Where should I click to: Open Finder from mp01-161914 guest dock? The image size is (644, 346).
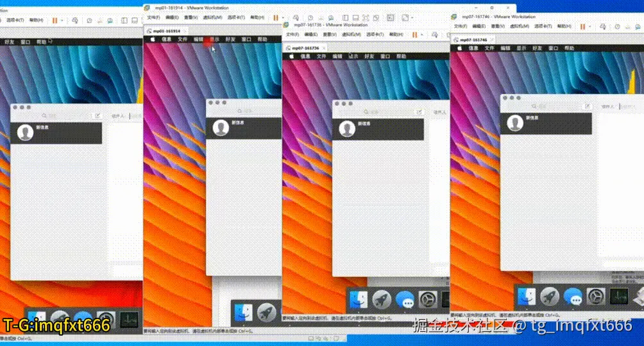(x=243, y=313)
